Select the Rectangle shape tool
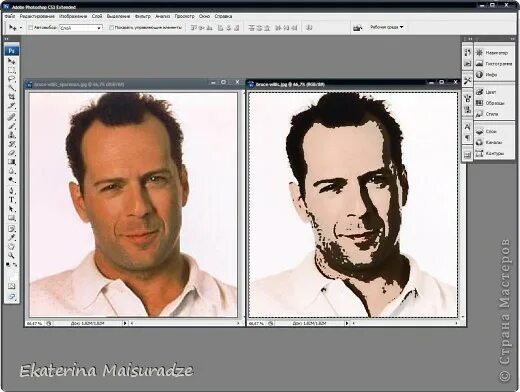The height and width of the screenshot is (392, 520). 12,218
